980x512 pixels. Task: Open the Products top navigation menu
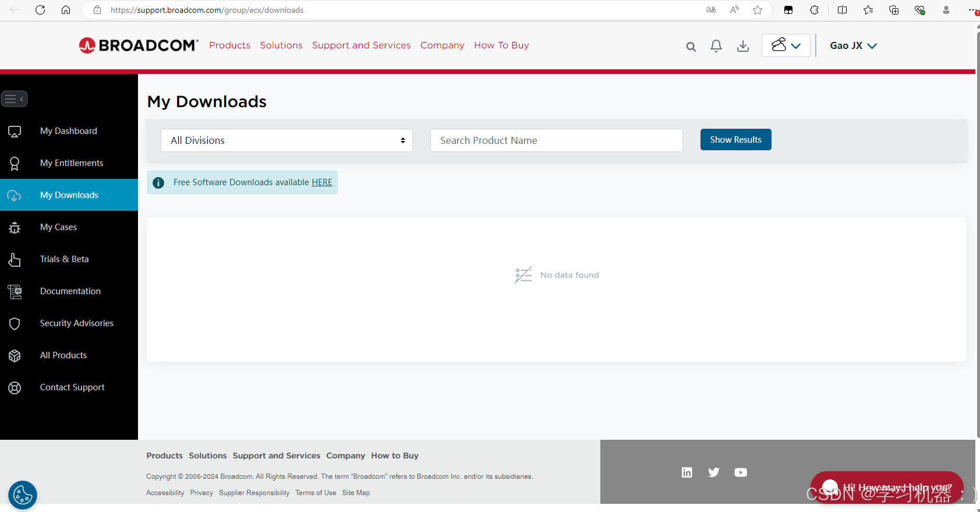229,45
